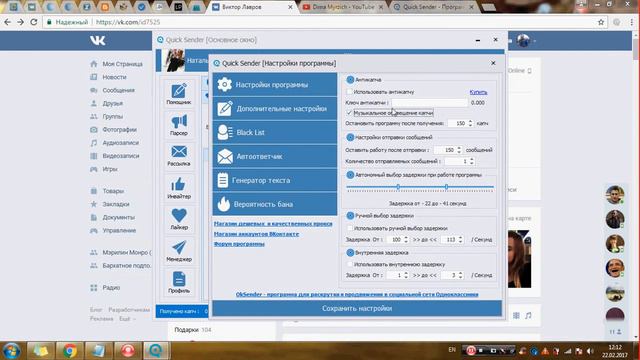
Task: Open the Лайкер heart tool
Action: 179,219
